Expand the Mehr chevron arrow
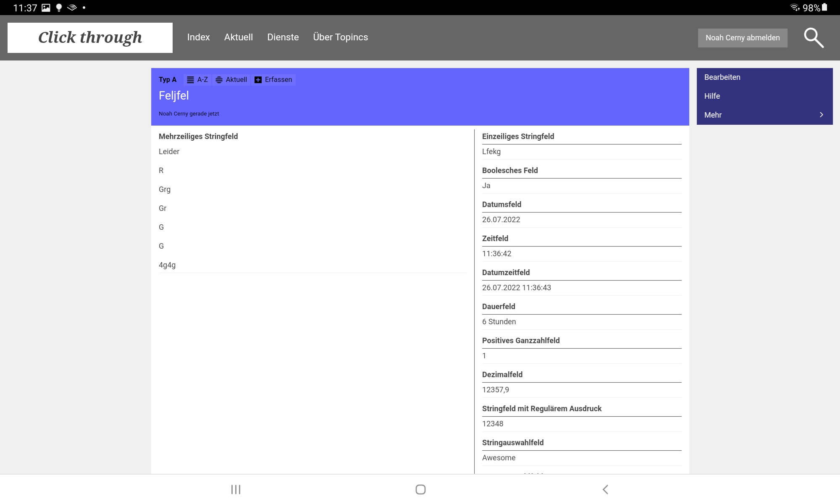 tap(821, 115)
